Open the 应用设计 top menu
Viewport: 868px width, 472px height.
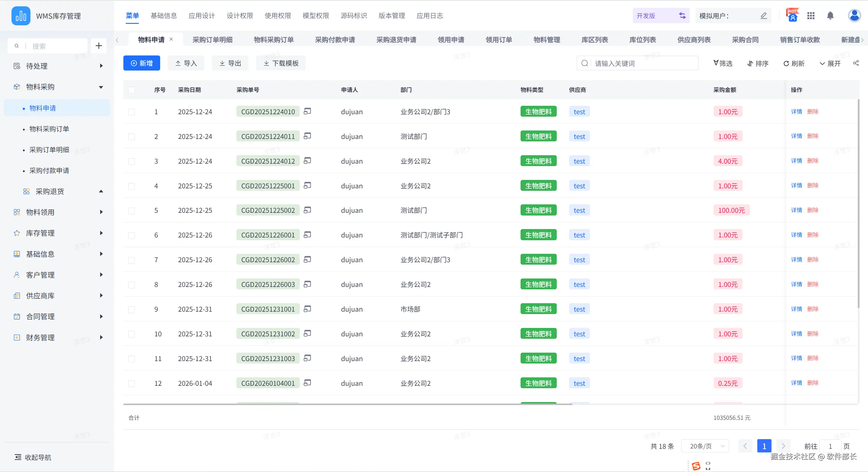(x=201, y=15)
